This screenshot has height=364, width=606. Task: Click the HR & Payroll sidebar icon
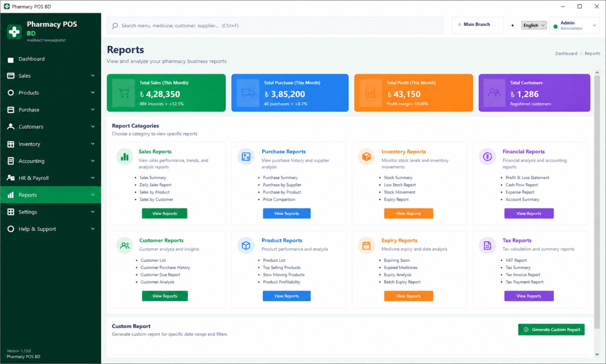[11, 178]
